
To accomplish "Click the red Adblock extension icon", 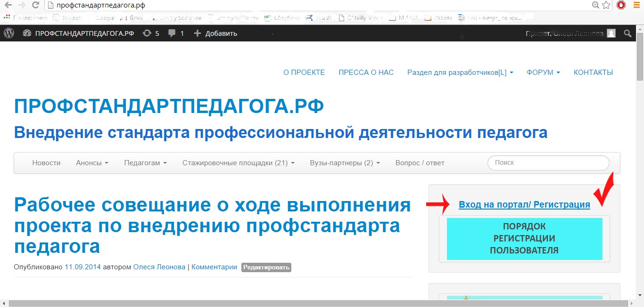I will [x=621, y=5].
